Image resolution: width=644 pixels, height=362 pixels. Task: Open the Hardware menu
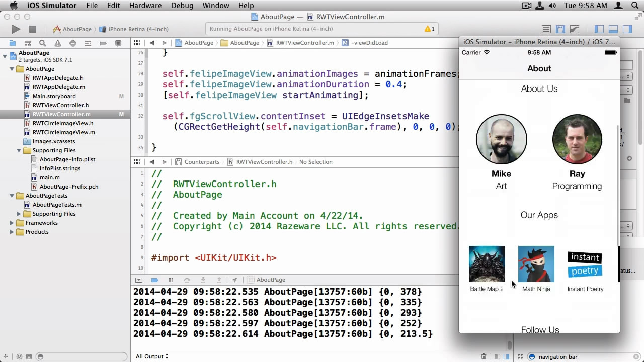[x=145, y=6]
